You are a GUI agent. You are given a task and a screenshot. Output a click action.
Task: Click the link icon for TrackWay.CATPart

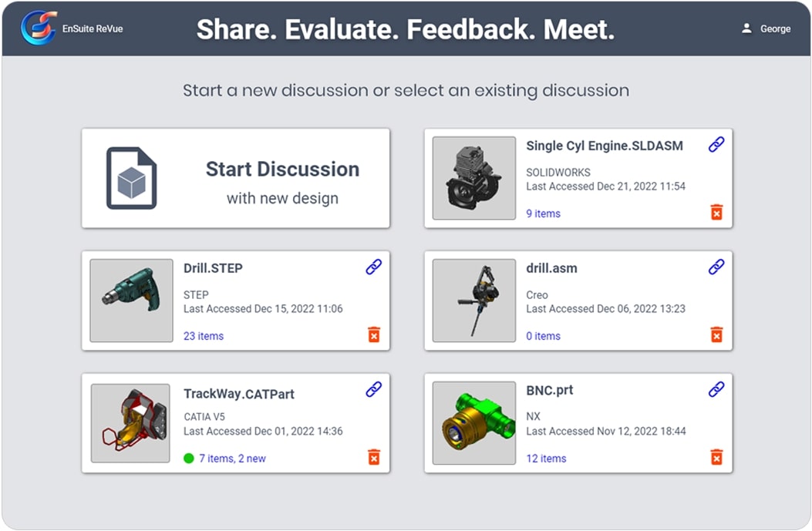(374, 389)
